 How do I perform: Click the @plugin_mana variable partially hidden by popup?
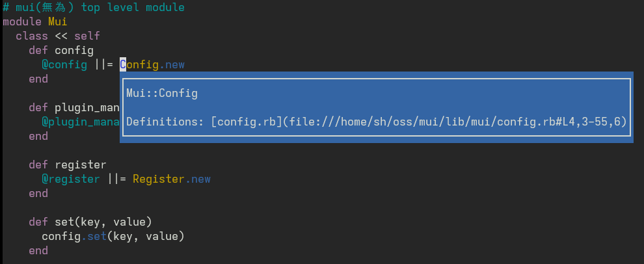pyautogui.click(x=81, y=122)
